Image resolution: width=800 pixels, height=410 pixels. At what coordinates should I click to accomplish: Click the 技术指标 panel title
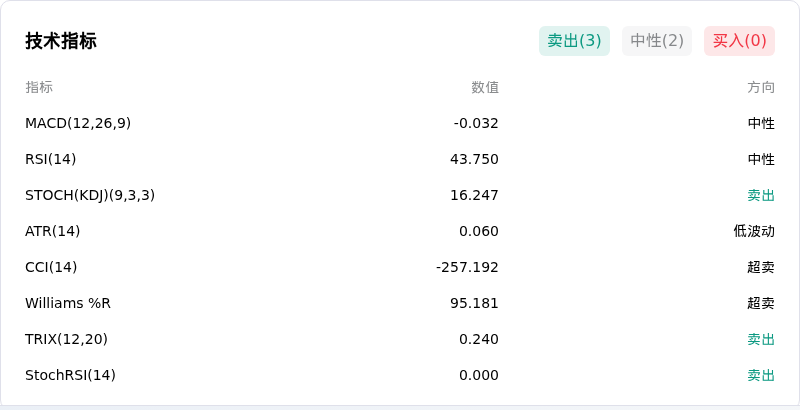[61, 41]
